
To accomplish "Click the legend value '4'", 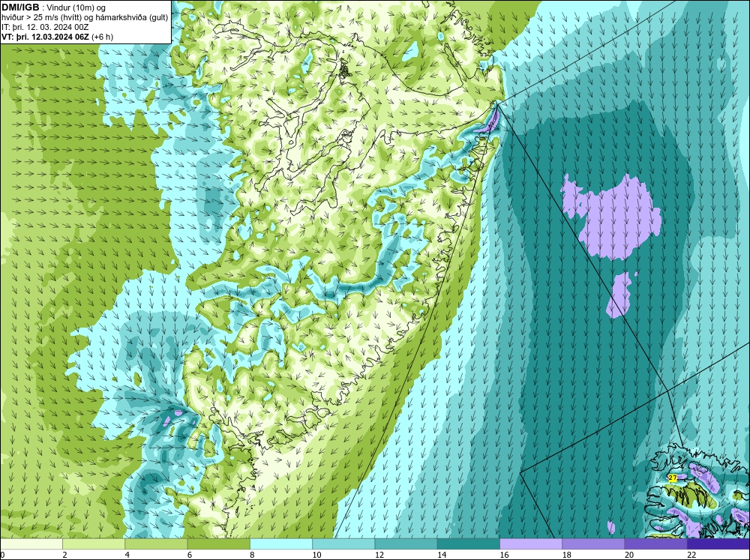I will [x=127, y=555].
